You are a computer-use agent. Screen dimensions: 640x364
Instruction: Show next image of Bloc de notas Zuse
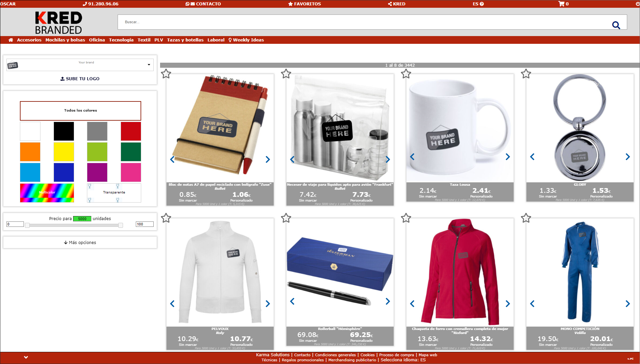point(268,159)
